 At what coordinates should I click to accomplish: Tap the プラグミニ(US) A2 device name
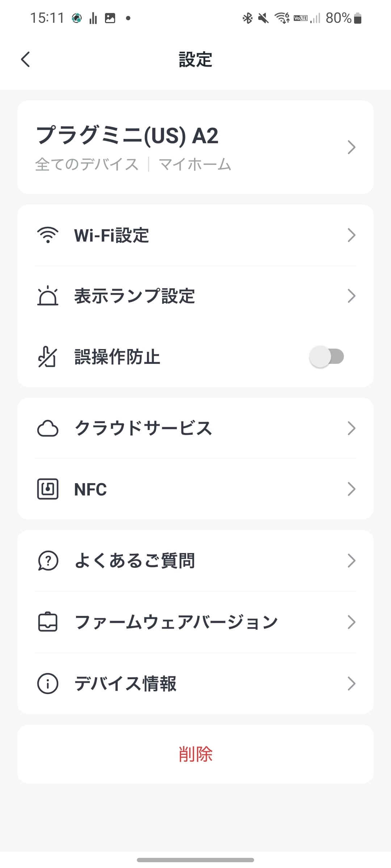(127, 136)
